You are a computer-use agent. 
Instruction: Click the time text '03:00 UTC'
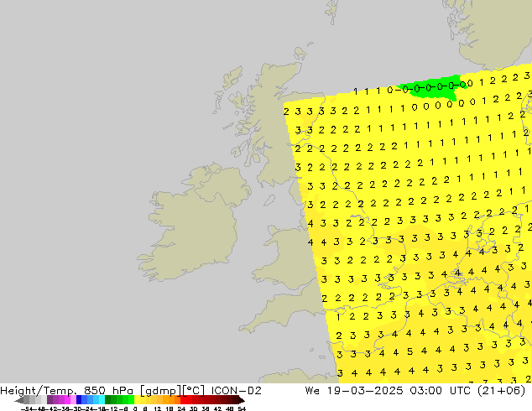(x=440, y=391)
